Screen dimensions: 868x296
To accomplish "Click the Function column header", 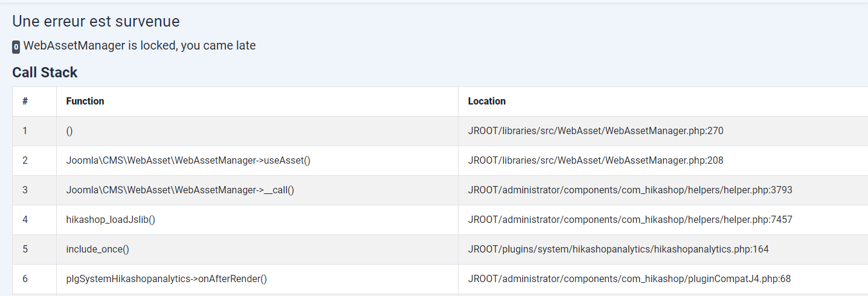I will click(x=85, y=101).
